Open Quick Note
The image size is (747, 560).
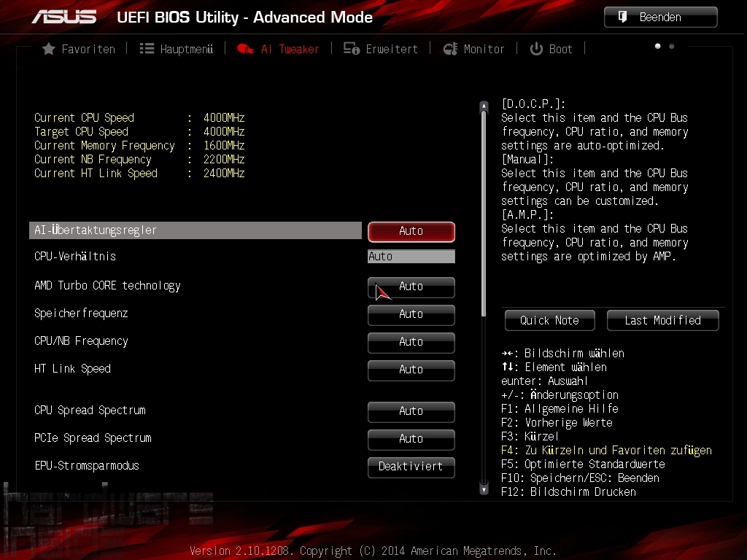coord(550,321)
